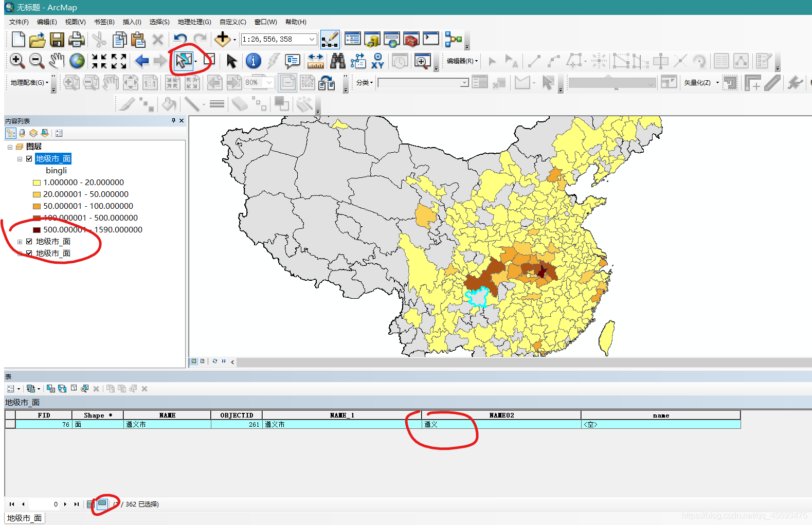Screen dimensions: 812x525
Task: Click the 1.000000 - 20.000000 yellow swatch
Action: point(37,183)
